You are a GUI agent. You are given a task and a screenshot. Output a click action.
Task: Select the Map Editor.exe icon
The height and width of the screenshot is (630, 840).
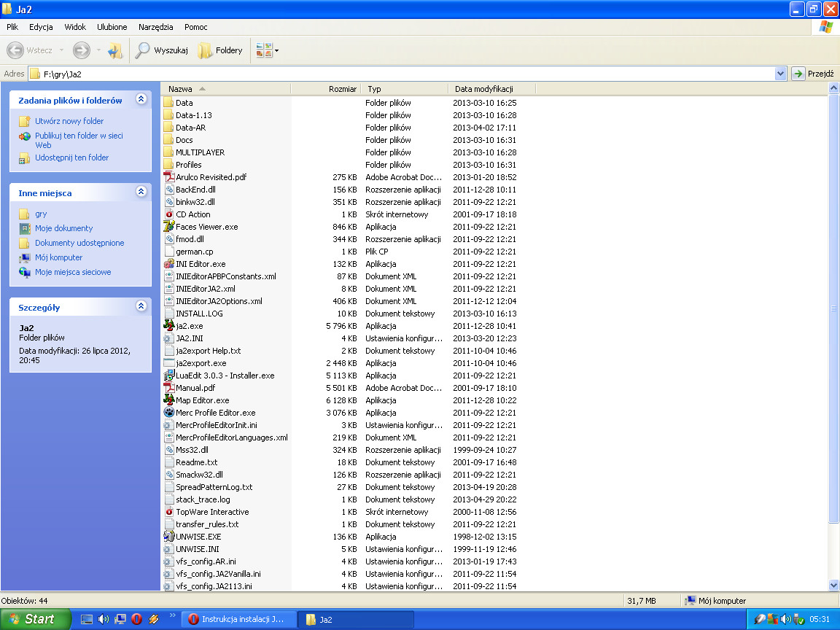[x=169, y=400]
